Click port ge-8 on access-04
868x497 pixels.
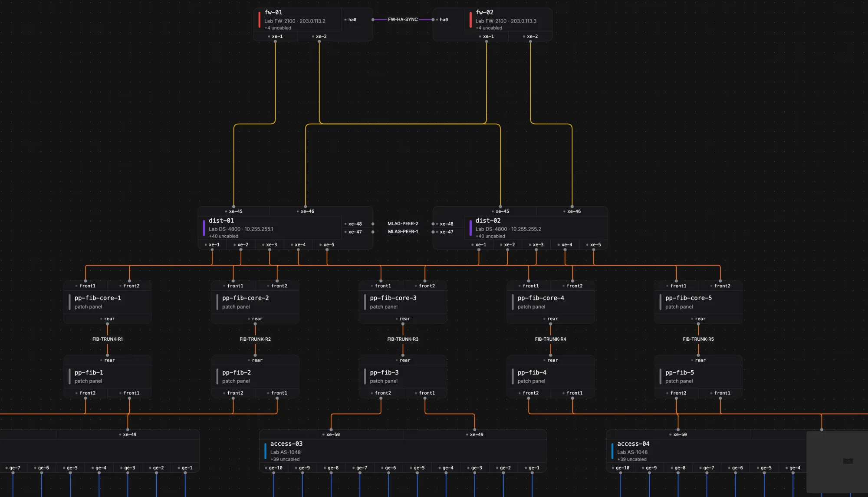[x=678, y=468]
